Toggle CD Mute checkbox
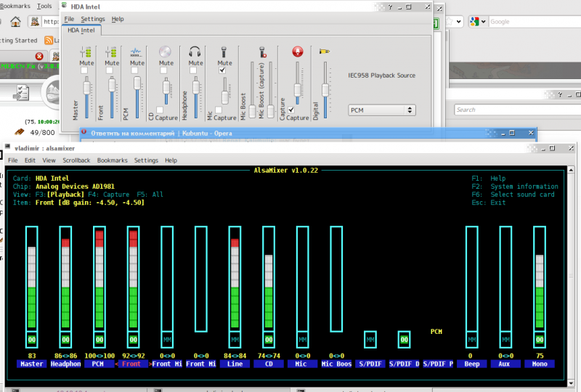The image size is (581, 392). click(163, 70)
